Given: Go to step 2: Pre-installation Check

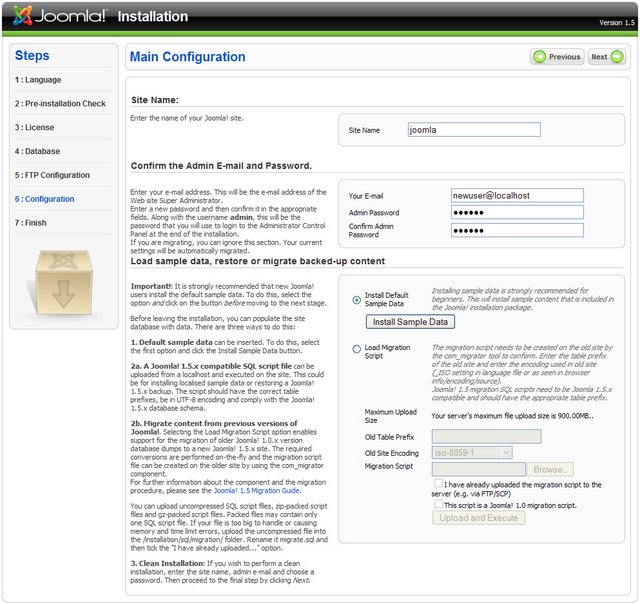Looking at the screenshot, I should tap(60, 104).
